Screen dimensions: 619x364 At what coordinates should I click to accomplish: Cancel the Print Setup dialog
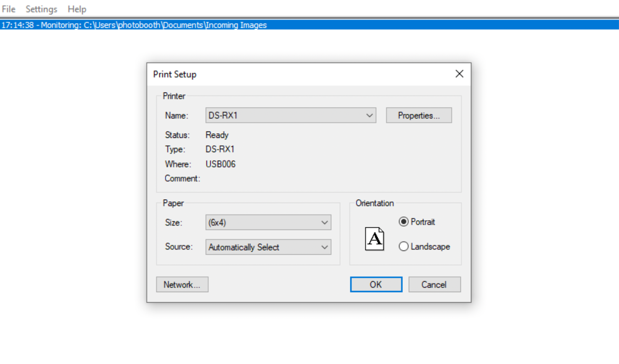(x=434, y=285)
